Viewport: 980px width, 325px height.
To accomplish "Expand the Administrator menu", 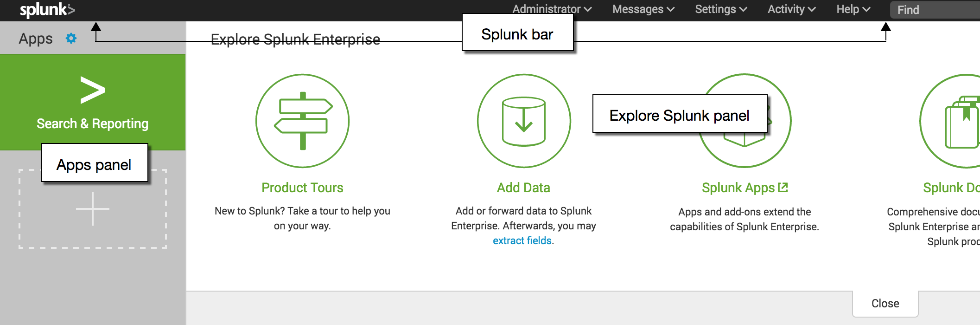I will 552,9.
